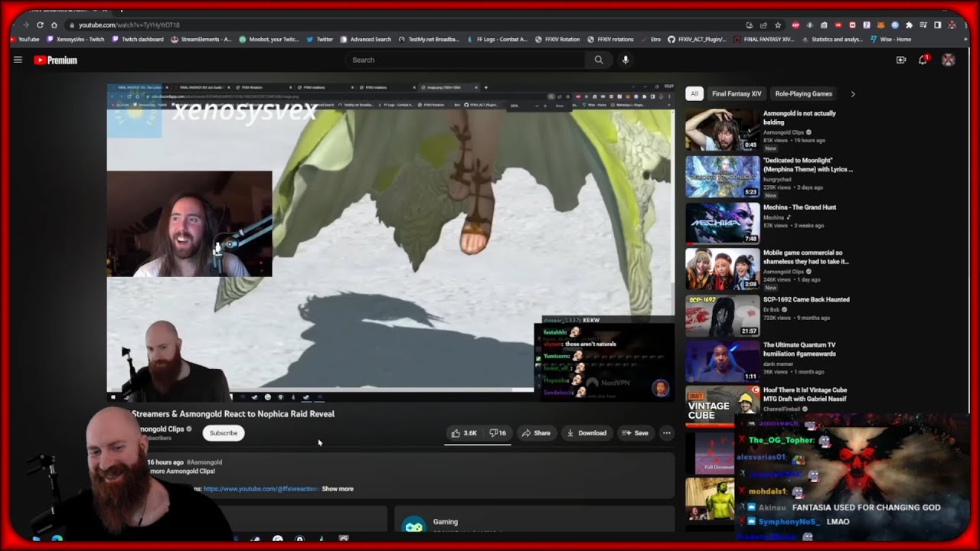Open the StreamElements bookmark
The width and height of the screenshot is (980, 551).
tap(201, 39)
